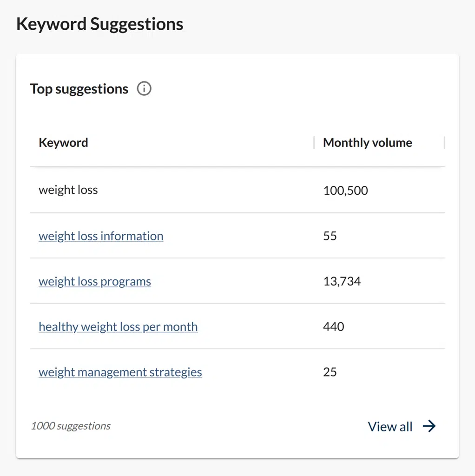Click the monthly volume value 55
This screenshot has height=476, width=475.
(x=330, y=236)
